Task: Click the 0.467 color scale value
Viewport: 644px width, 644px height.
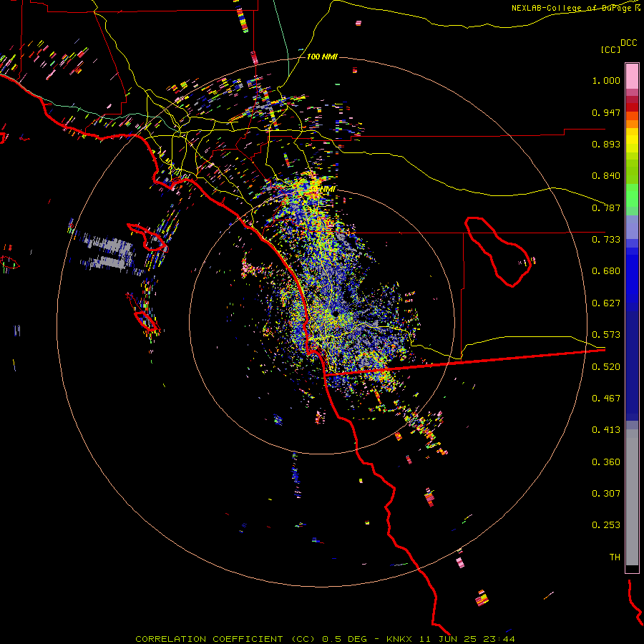Action: click(x=606, y=399)
